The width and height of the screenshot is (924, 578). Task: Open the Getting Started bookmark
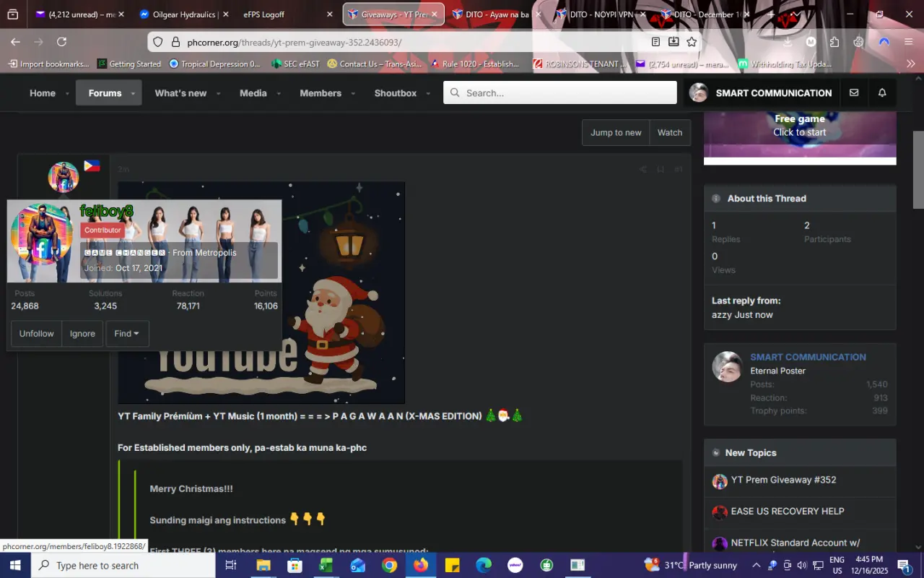tap(129, 64)
